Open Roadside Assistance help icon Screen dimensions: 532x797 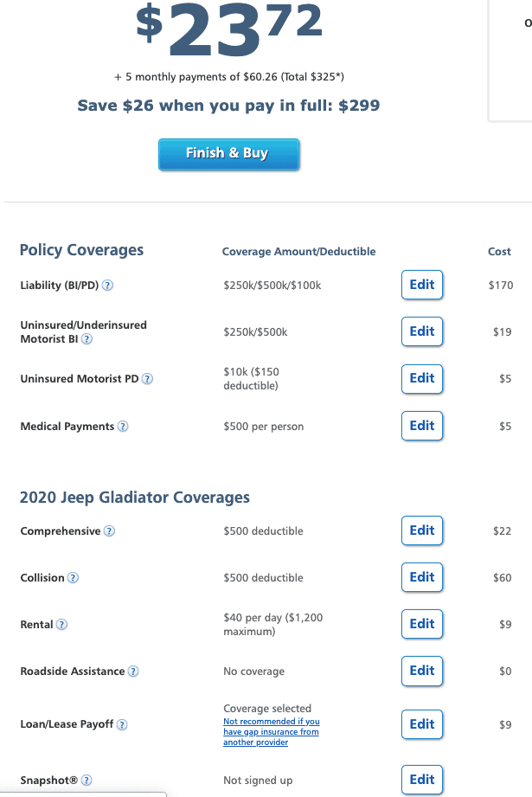point(133,672)
